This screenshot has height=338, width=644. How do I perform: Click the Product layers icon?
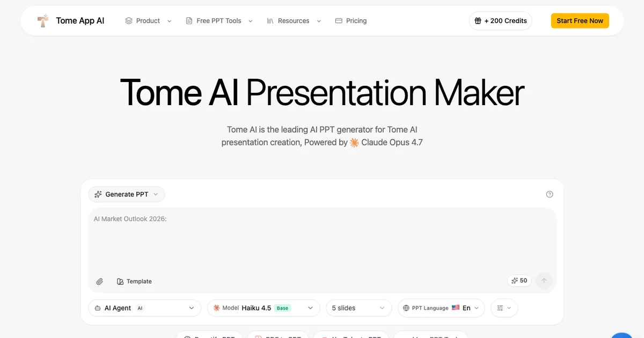click(129, 21)
